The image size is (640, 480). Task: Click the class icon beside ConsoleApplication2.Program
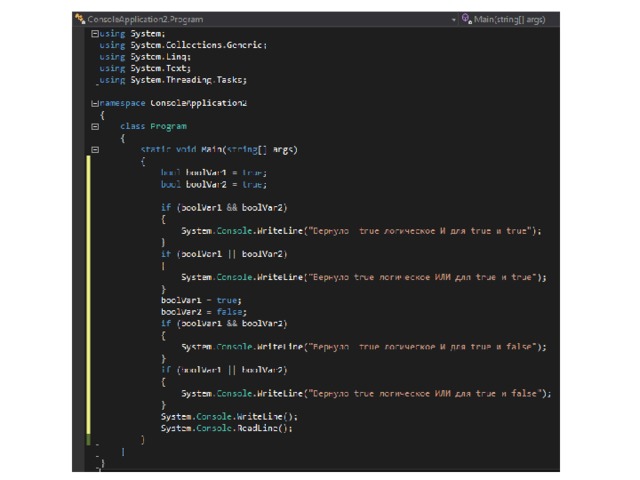click(x=80, y=19)
